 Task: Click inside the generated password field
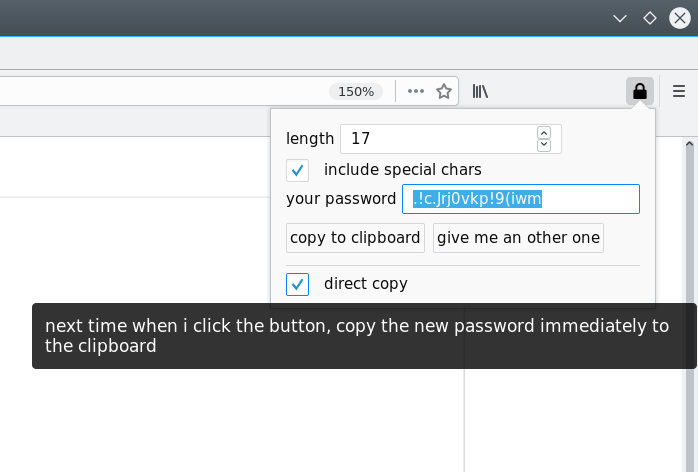point(521,199)
